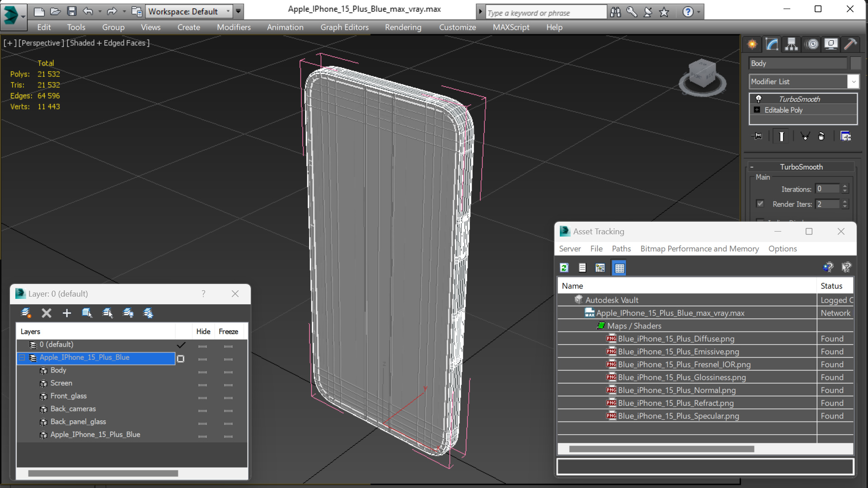Screen dimensions: 868x488
Task: Make layer 0 (default) current via checkmark
Action: [181, 345]
